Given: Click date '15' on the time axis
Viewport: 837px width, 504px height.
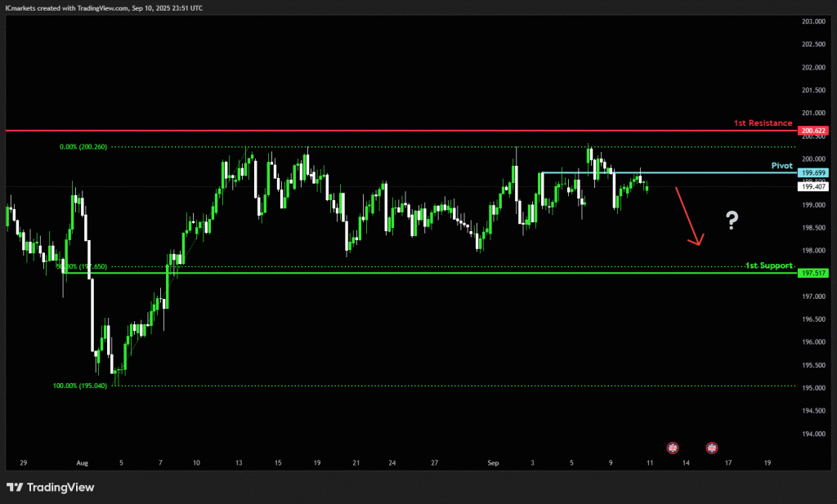Looking at the screenshot, I should [278, 463].
